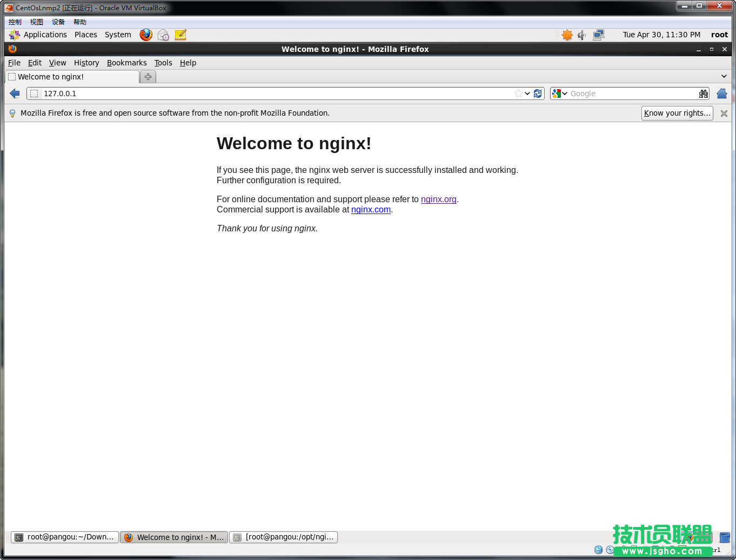Go back using the navigation arrow
Screen dimensions: 736x560
coord(15,94)
